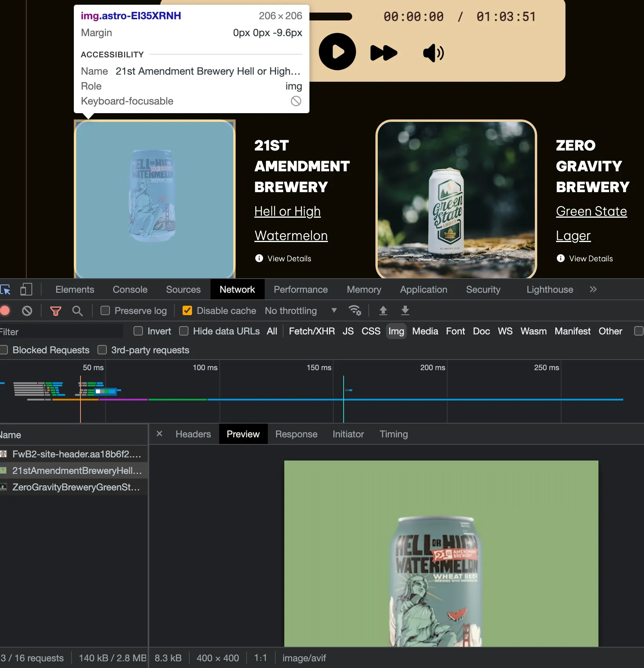The height and width of the screenshot is (668, 644).
Task: Open network conditions settings
Action: (355, 310)
